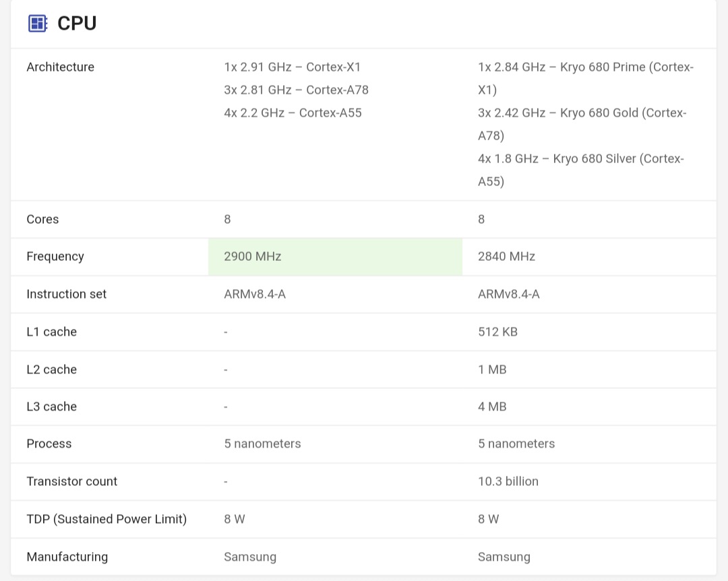Click the L3 cache row label
The image size is (728, 581).
pos(51,406)
